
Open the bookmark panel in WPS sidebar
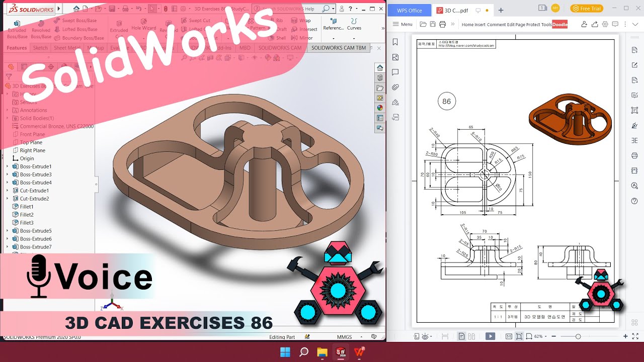click(x=395, y=42)
